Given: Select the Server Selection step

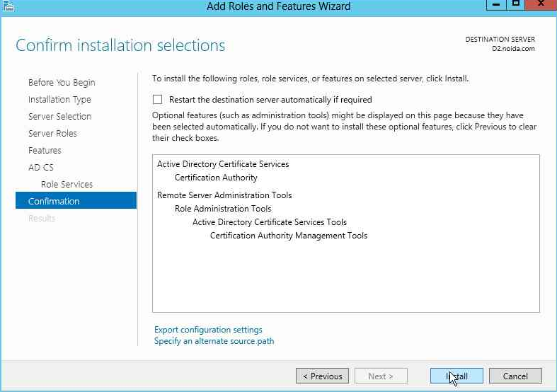Looking at the screenshot, I should tap(59, 117).
